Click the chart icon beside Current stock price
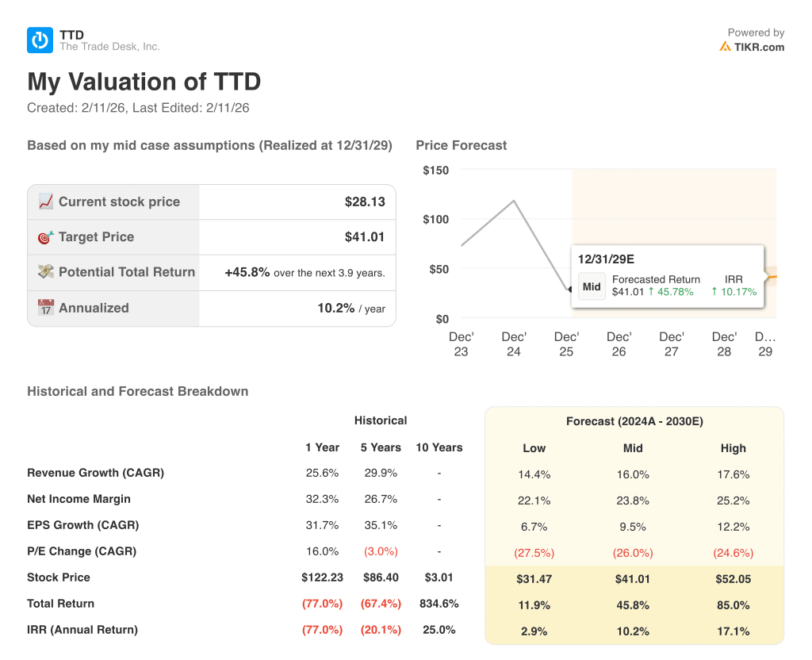The height and width of the screenshot is (660, 812). click(47, 201)
